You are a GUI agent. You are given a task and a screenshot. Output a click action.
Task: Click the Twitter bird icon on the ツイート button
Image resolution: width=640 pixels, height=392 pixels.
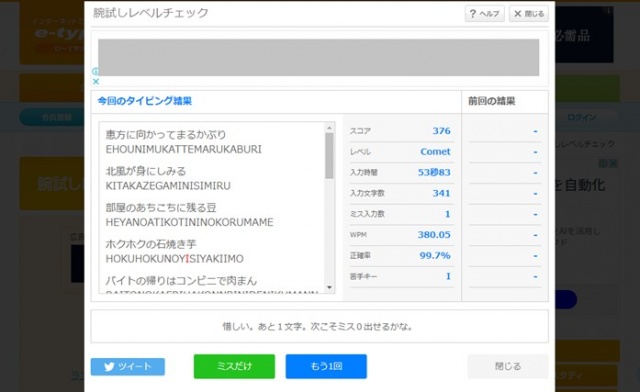click(109, 367)
